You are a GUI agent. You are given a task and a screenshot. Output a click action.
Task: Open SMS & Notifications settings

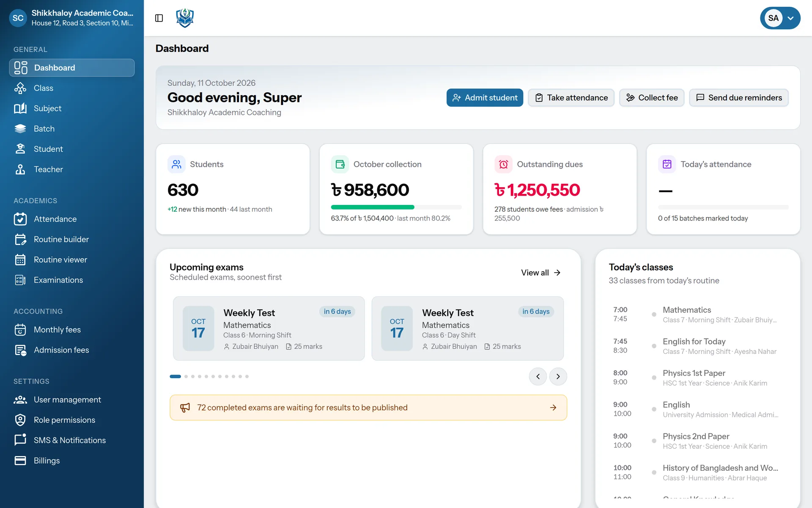coord(72,440)
